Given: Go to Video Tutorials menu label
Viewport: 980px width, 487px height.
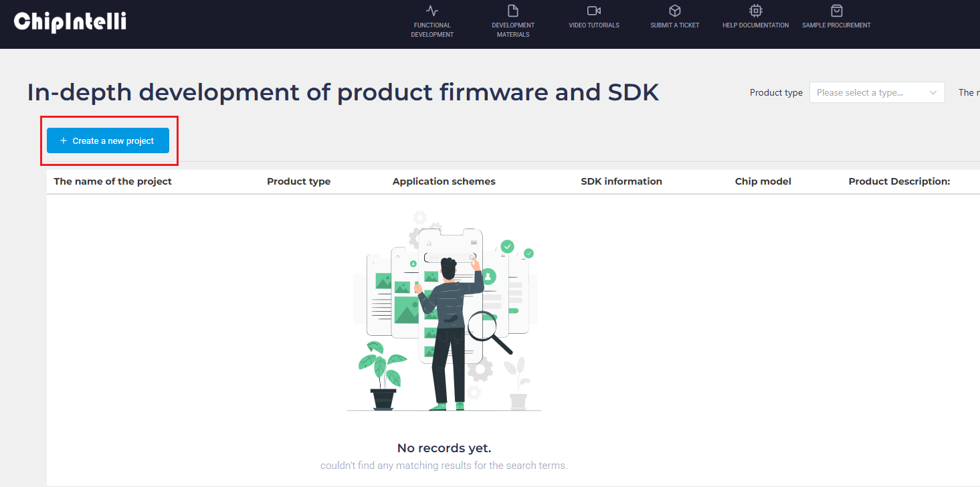Looking at the screenshot, I should (x=594, y=25).
